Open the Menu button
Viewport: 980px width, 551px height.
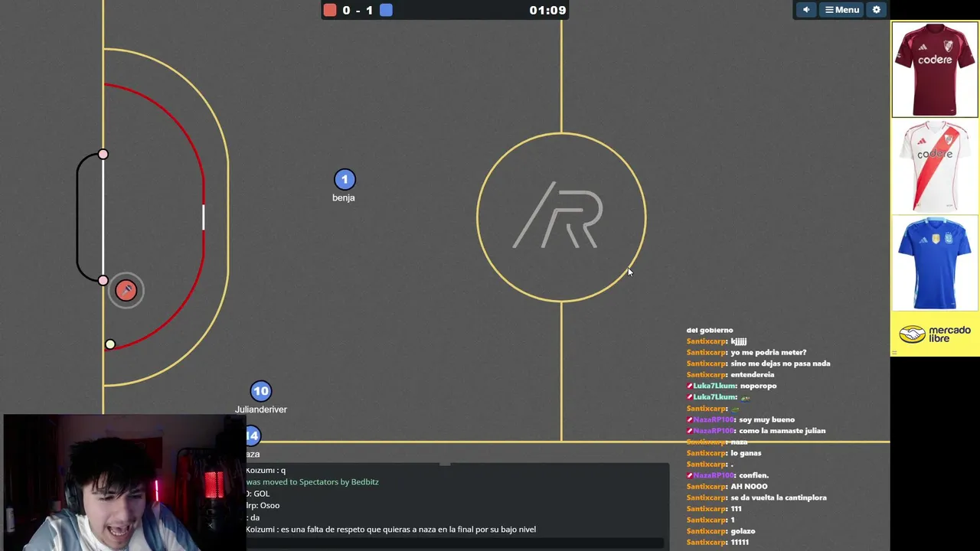(x=841, y=10)
